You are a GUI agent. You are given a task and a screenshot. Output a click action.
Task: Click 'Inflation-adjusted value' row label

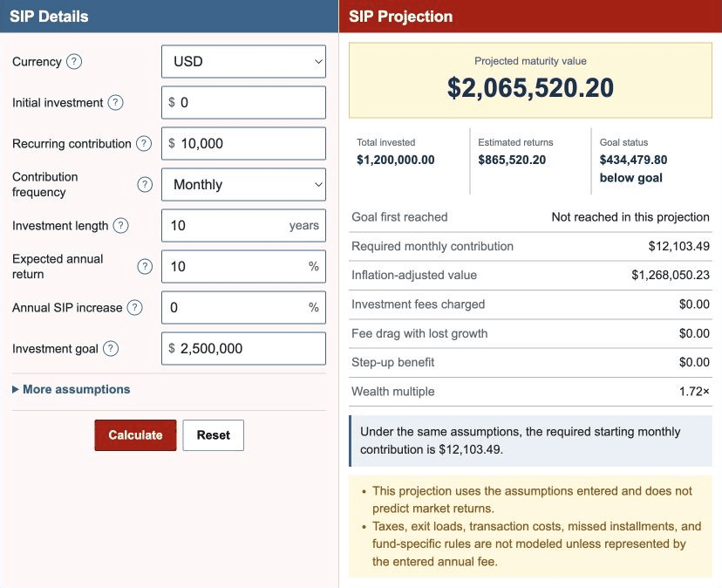click(414, 275)
